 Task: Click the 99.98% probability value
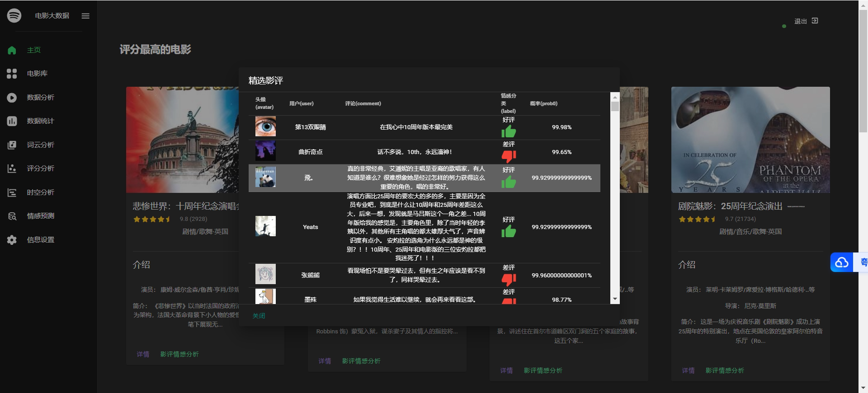[x=561, y=127]
